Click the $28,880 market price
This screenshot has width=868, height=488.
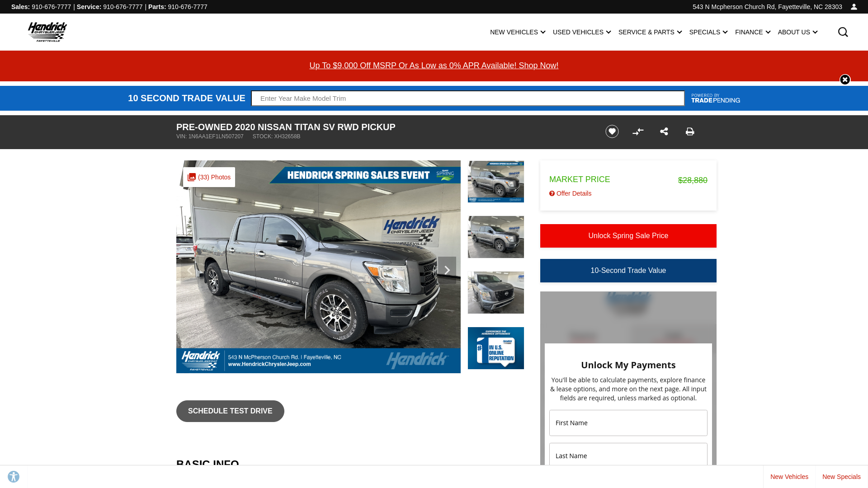tap(693, 180)
